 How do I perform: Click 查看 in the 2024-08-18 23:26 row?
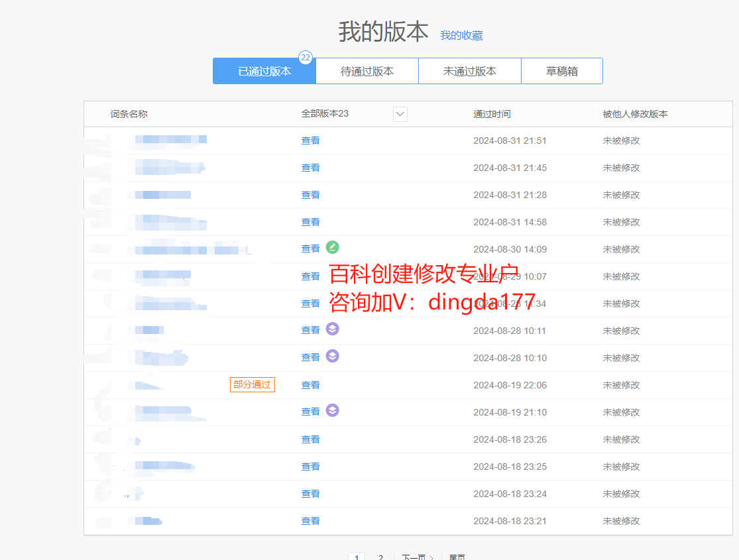tap(311, 439)
